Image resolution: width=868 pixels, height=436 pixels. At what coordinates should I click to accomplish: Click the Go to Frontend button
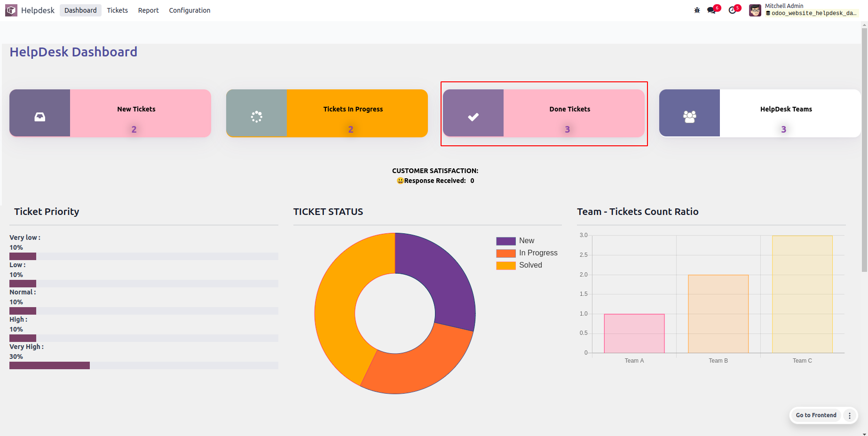816,415
